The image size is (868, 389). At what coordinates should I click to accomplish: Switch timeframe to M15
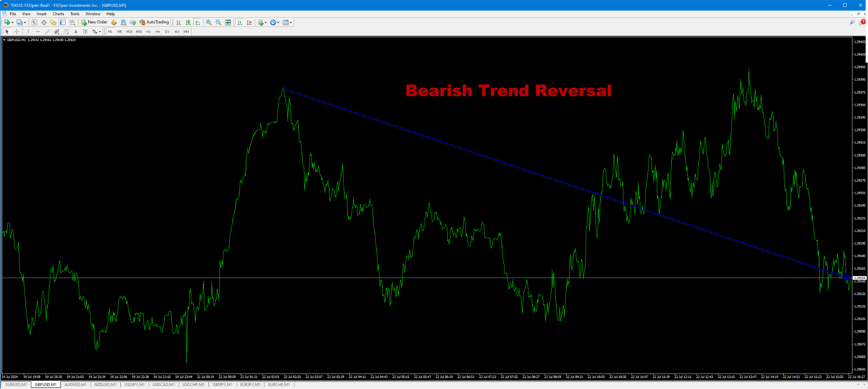pyautogui.click(x=129, y=32)
